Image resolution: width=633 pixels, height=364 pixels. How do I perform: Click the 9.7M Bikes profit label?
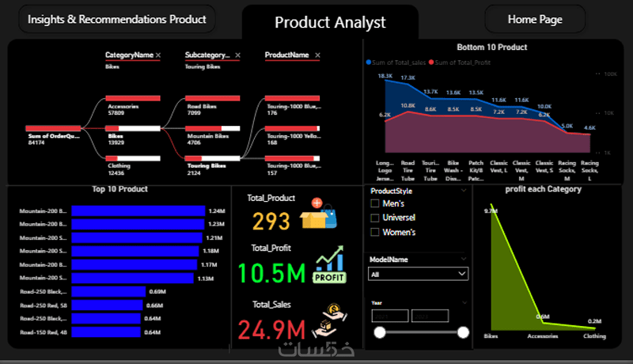(491, 210)
